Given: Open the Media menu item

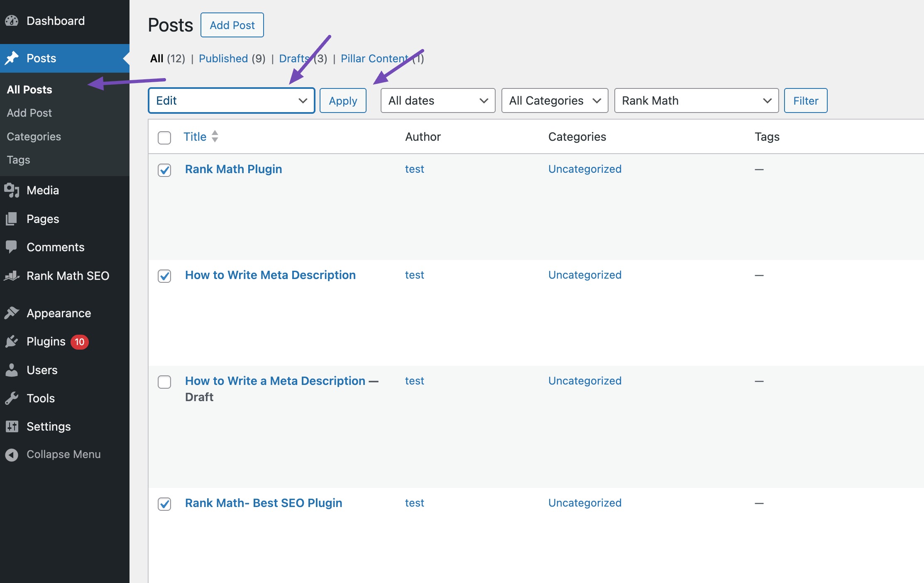Looking at the screenshot, I should 43,190.
